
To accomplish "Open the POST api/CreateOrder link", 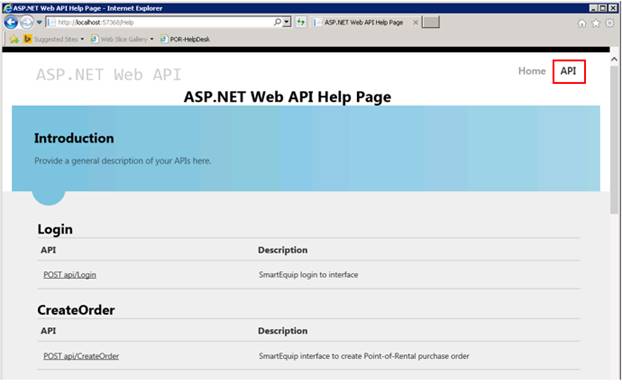I will pyautogui.click(x=81, y=356).
